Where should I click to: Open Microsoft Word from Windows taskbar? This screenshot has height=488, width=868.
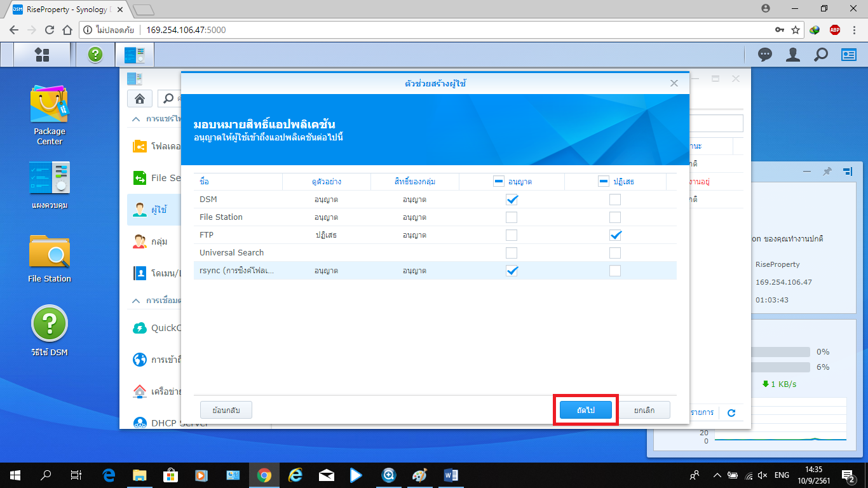point(451,475)
